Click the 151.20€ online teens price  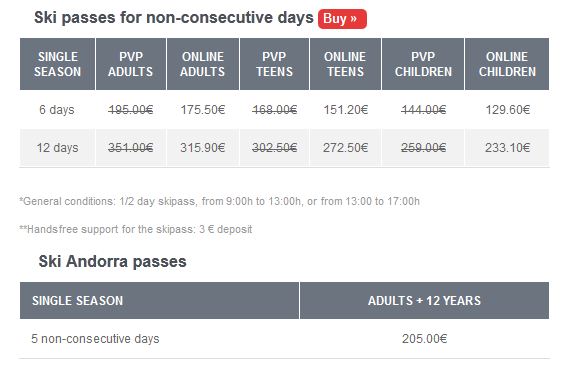[346, 110]
